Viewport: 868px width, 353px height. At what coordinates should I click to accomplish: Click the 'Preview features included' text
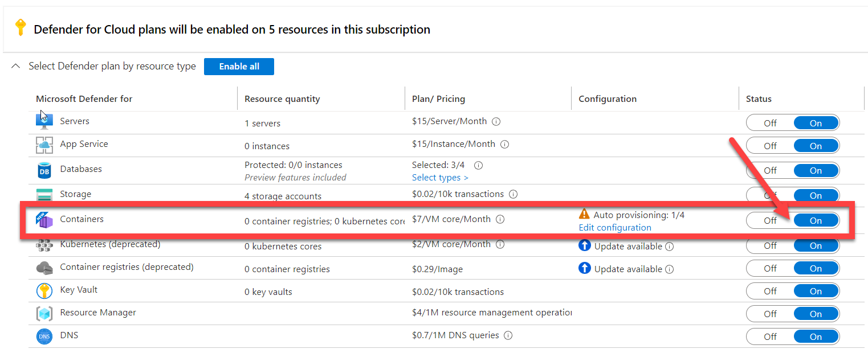pos(295,177)
